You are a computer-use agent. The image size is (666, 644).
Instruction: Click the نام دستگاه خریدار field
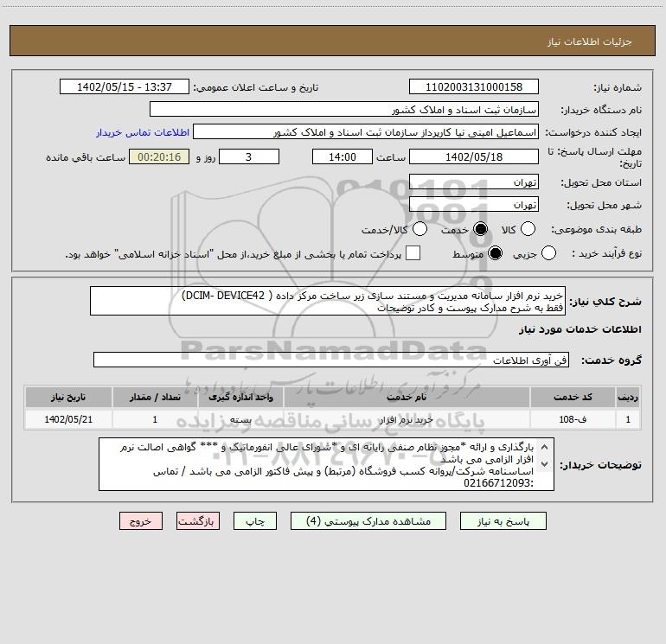click(x=344, y=110)
